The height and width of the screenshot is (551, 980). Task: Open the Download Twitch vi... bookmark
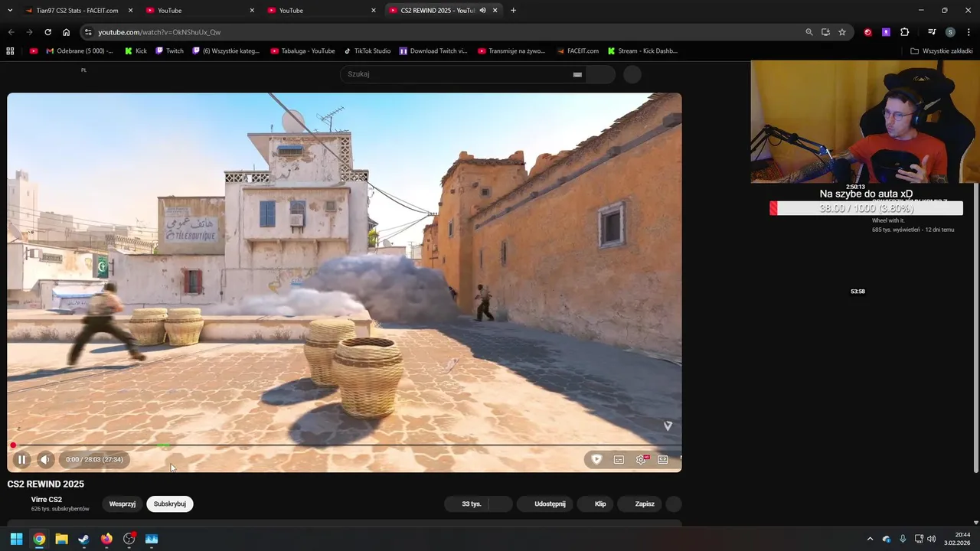433,51
